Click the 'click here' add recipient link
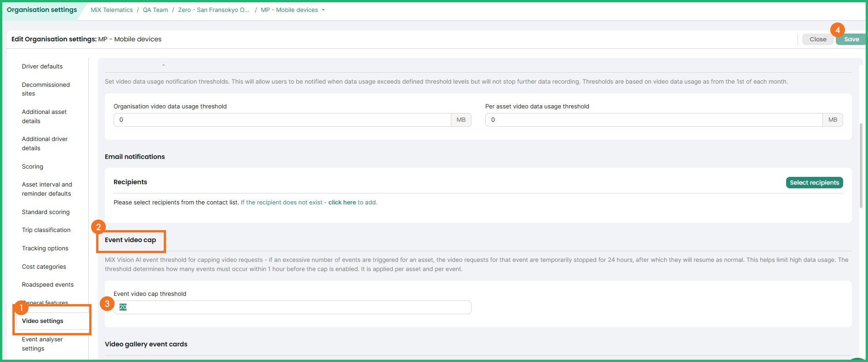 coord(342,203)
